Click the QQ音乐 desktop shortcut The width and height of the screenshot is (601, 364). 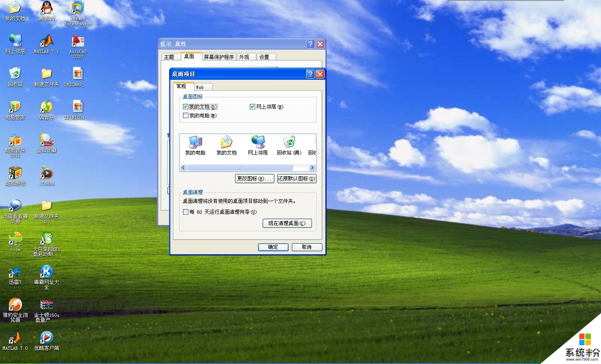[46, 110]
